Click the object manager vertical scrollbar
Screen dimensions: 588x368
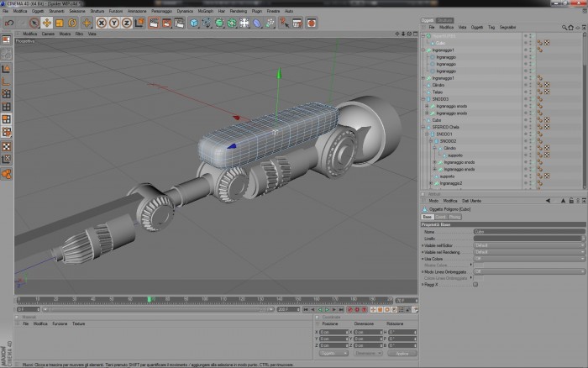coord(585,111)
